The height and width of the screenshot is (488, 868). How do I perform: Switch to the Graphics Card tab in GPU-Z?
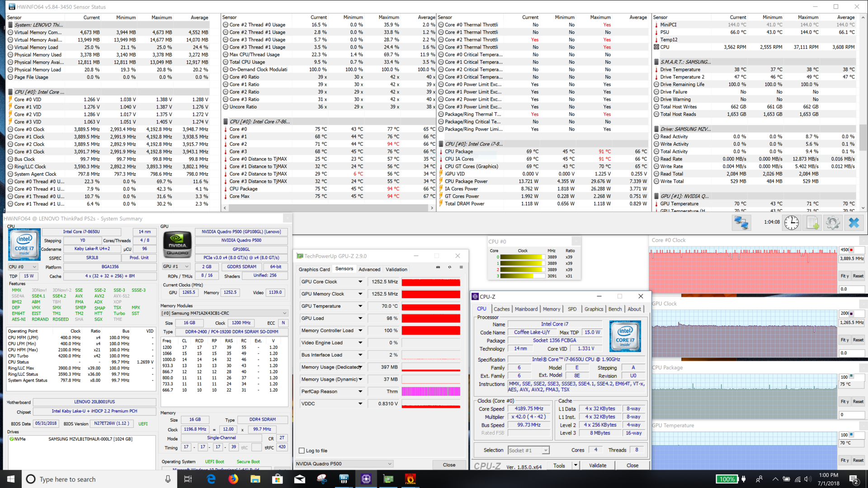(314, 269)
